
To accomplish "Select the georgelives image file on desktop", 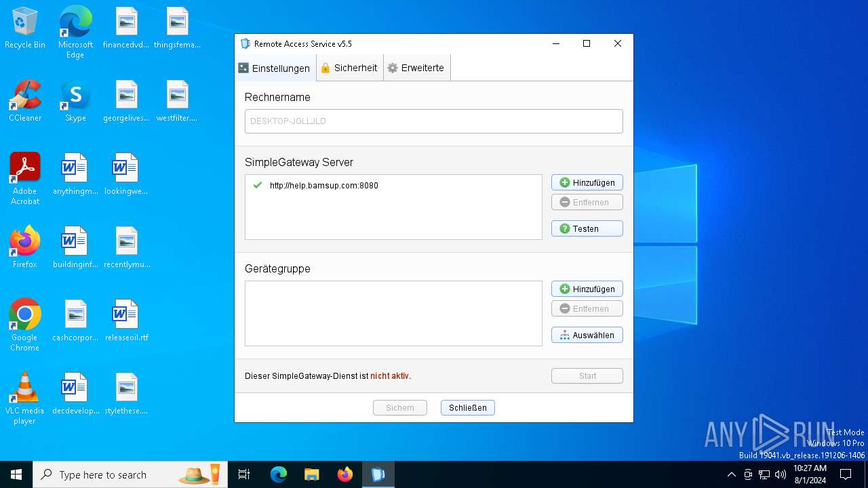I will tap(126, 101).
